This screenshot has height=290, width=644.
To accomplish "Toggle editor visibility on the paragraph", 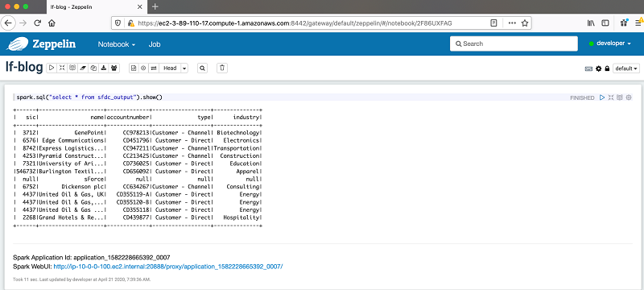I will 611,97.
